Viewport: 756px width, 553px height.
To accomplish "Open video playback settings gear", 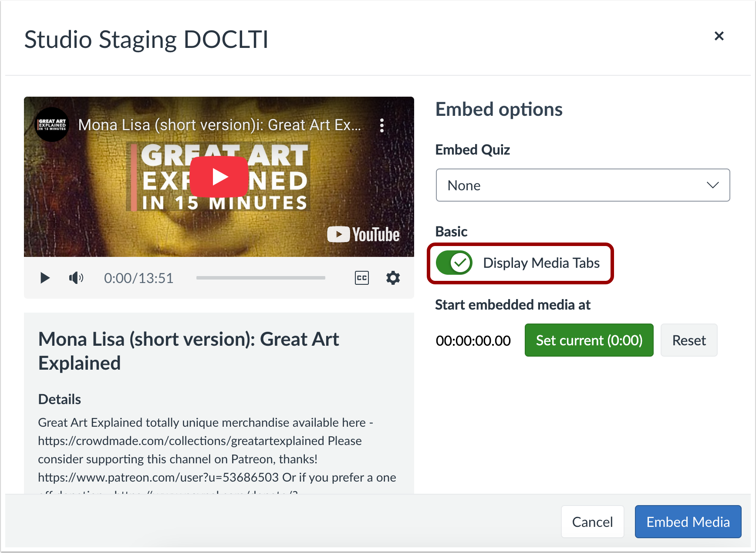I will pos(393,278).
